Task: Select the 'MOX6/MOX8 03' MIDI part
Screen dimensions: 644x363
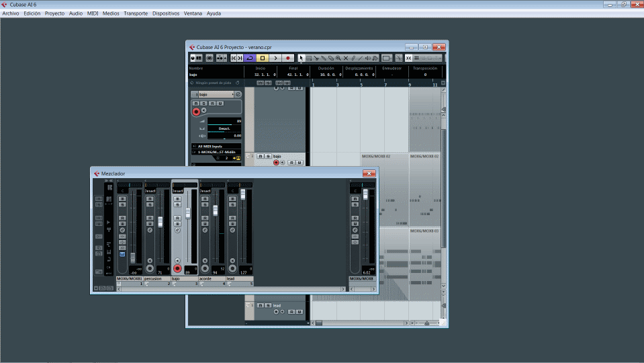Action: click(x=424, y=263)
